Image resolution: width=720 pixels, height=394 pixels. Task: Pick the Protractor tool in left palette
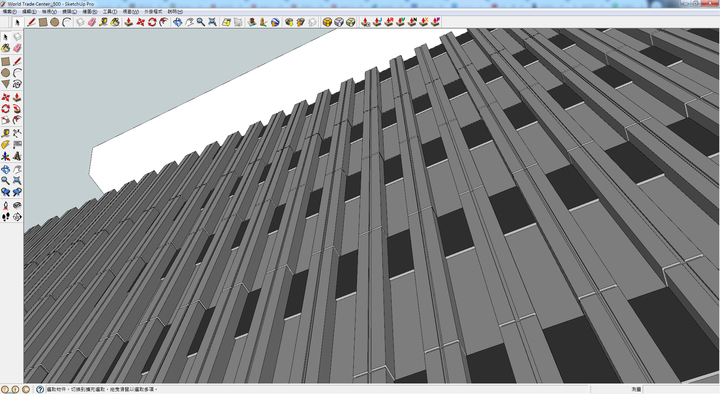click(x=6, y=145)
